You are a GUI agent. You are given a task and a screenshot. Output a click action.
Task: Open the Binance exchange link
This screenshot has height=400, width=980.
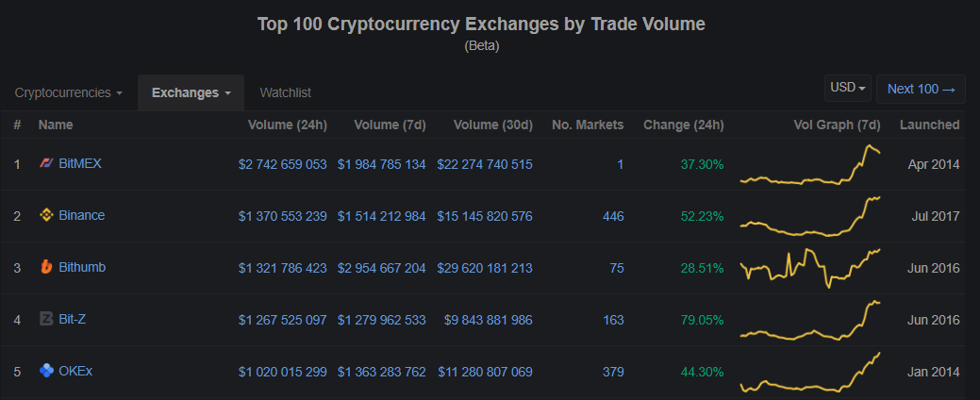pos(82,216)
